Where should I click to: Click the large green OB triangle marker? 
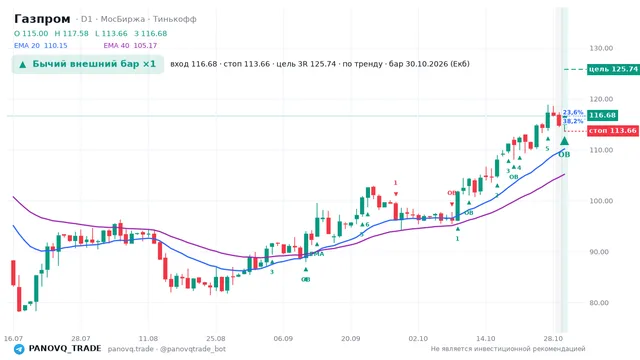[x=564, y=141]
